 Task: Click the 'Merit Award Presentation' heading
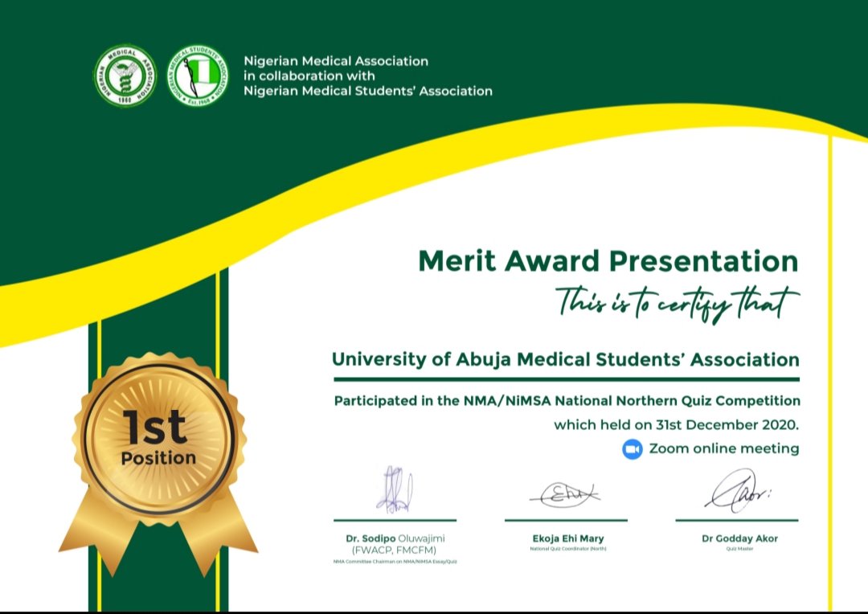click(608, 260)
